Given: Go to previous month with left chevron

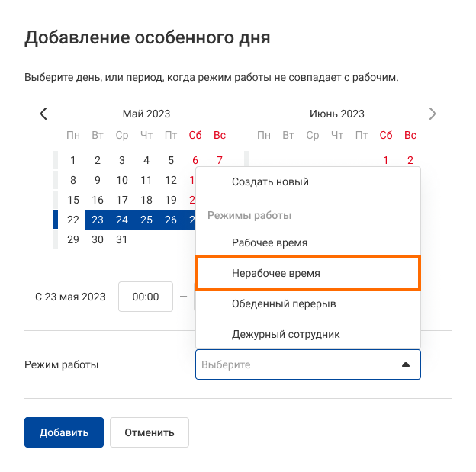Looking at the screenshot, I should pyautogui.click(x=43, y=114).
